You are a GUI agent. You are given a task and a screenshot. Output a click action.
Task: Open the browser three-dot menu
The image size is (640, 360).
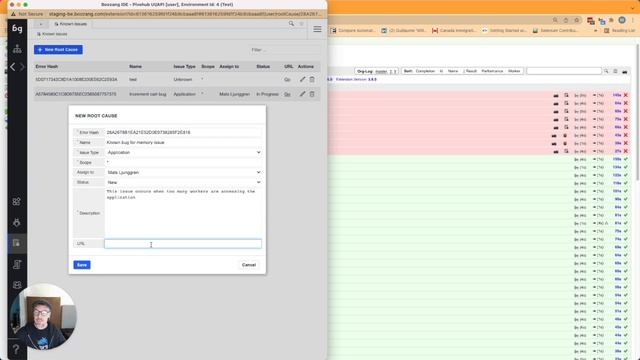(x=633, y=20)
